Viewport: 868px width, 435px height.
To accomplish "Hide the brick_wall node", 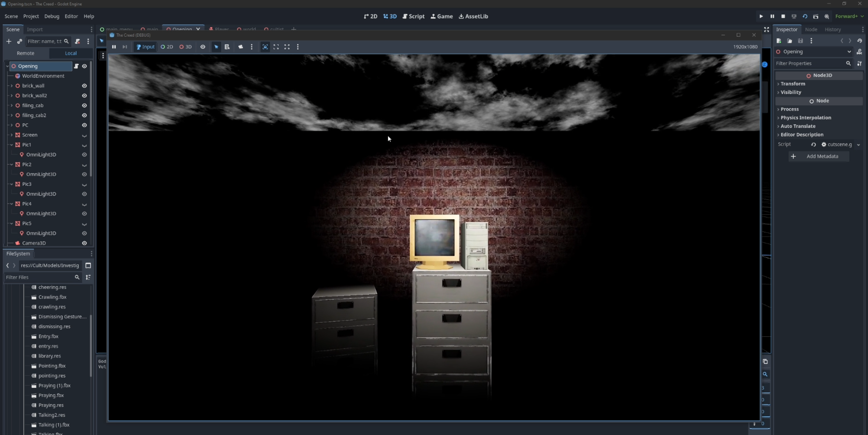I will [x=84, y=86].
